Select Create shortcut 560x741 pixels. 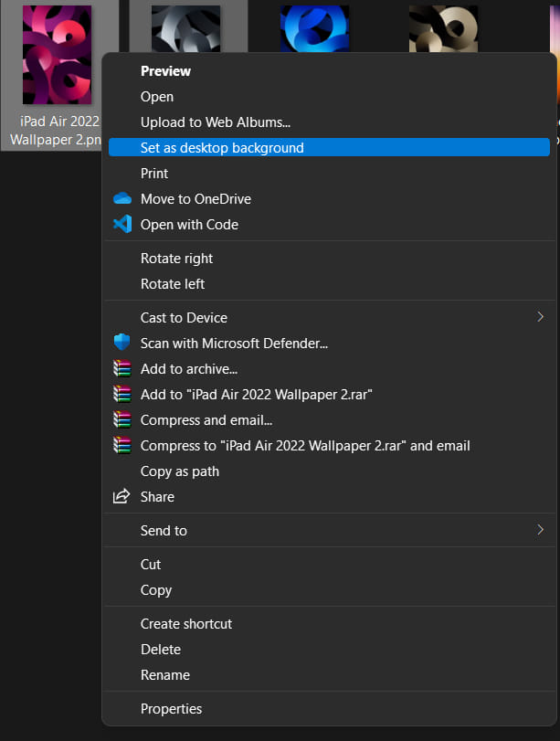(x=329, y=624)
